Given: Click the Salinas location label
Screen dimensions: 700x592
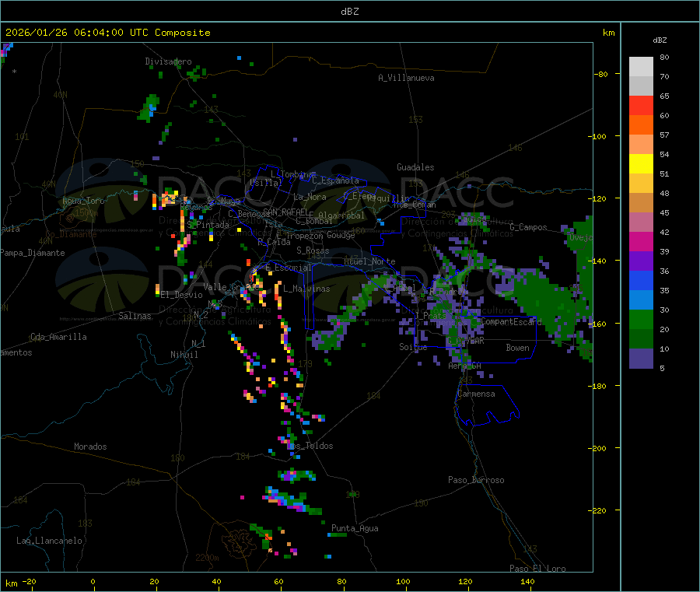Looking at the screenshot, I should click(135, 316).
